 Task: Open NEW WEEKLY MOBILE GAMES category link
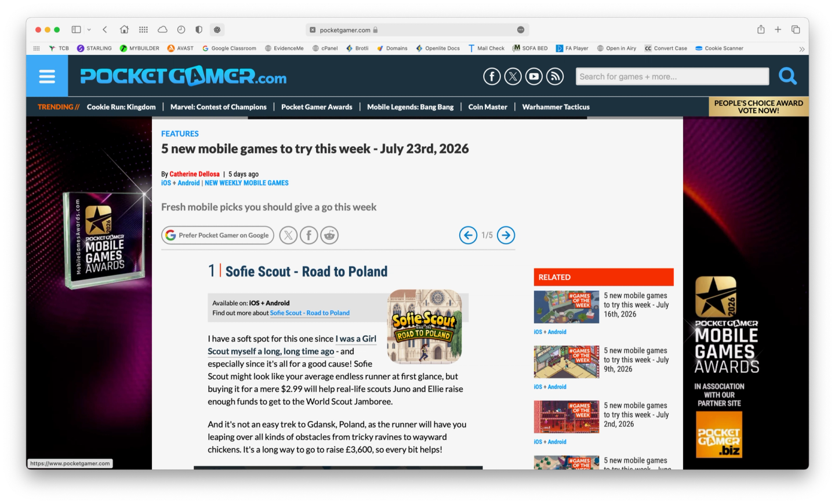[246, 183]
